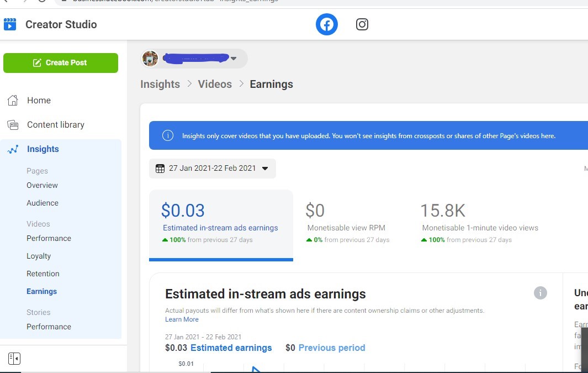Go to the Videos breadcrumb
588x373 pixels.
pos(215,84)
